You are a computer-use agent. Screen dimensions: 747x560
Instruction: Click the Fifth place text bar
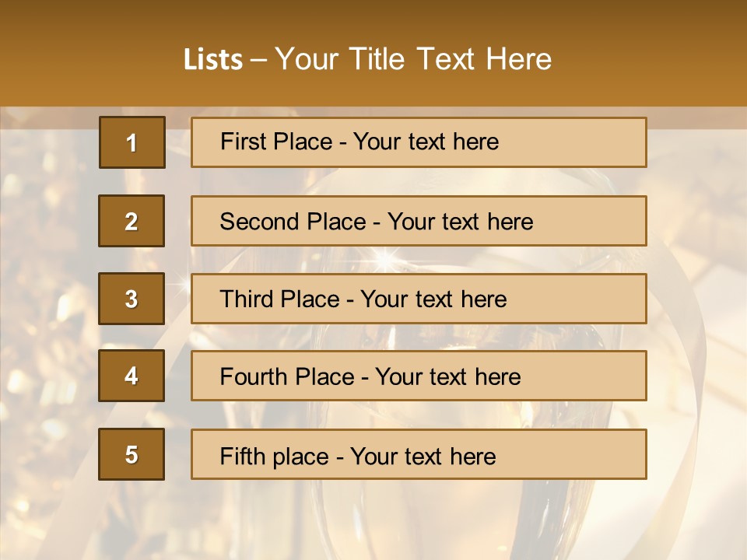419,455
